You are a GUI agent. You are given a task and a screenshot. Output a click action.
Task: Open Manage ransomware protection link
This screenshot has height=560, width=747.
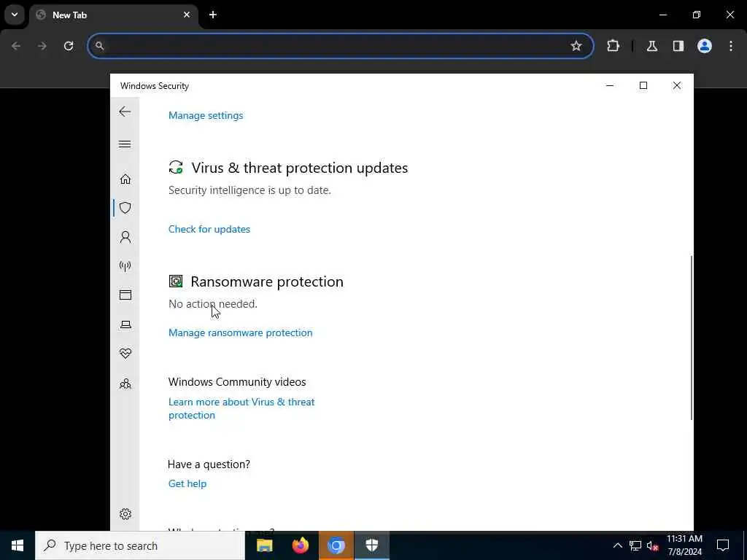(x=241, y=332)
